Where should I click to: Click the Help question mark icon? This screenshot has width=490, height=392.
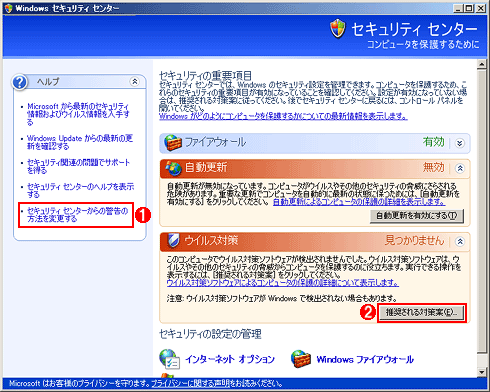pos(20,82)
